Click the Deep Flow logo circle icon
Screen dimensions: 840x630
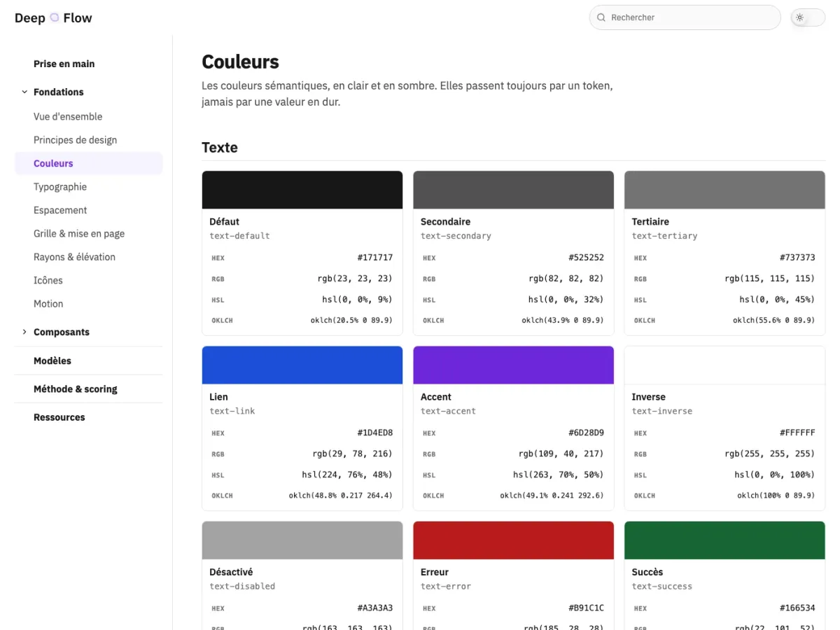[x=55, y=18]
